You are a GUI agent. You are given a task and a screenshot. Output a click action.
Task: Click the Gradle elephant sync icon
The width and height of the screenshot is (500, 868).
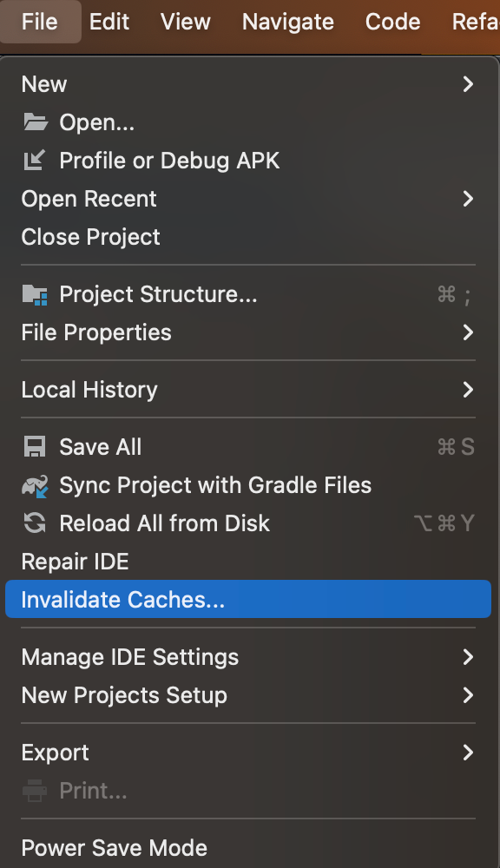[x=35, y=485]
